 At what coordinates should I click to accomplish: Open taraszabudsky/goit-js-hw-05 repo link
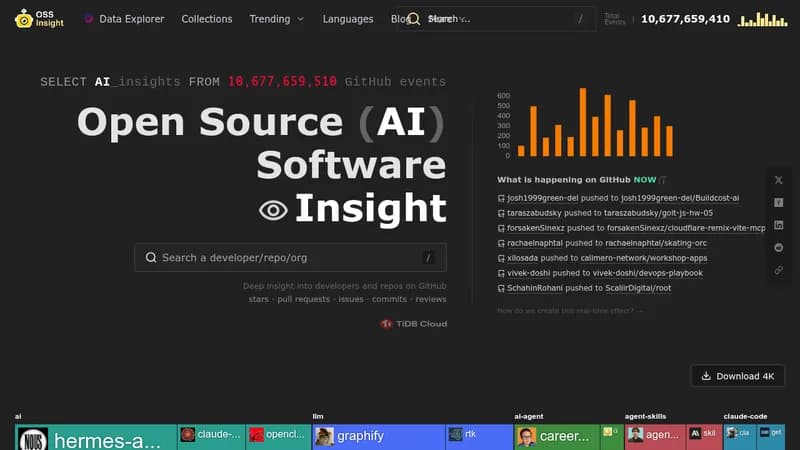659,213
